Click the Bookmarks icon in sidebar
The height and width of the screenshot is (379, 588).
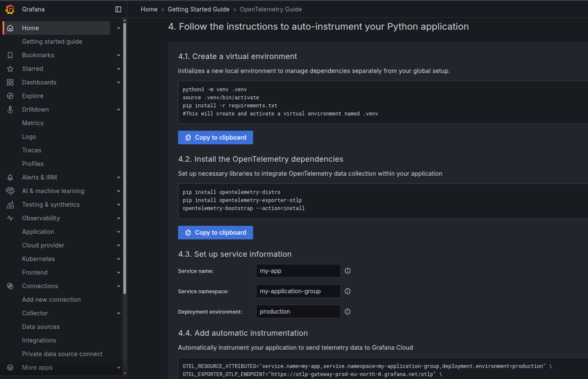click(10, 55)
